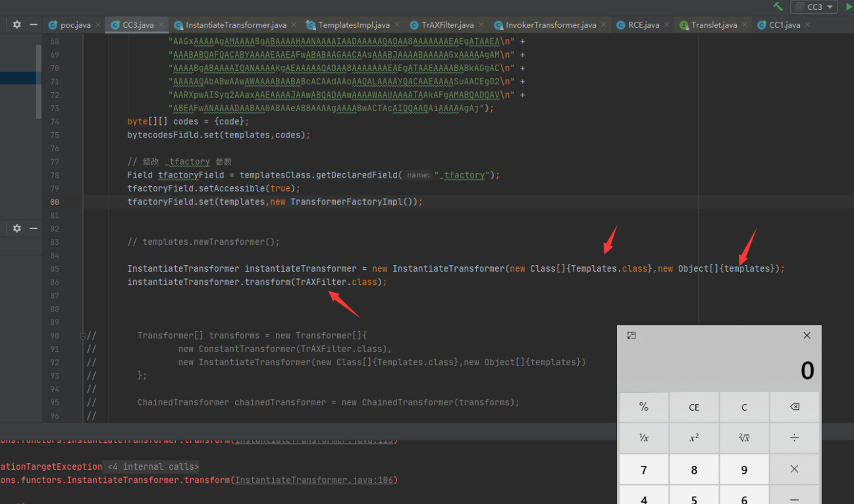Open the CC3 run configuration dropdown
This screenshot has height=504, width=854.
[814, 7]
